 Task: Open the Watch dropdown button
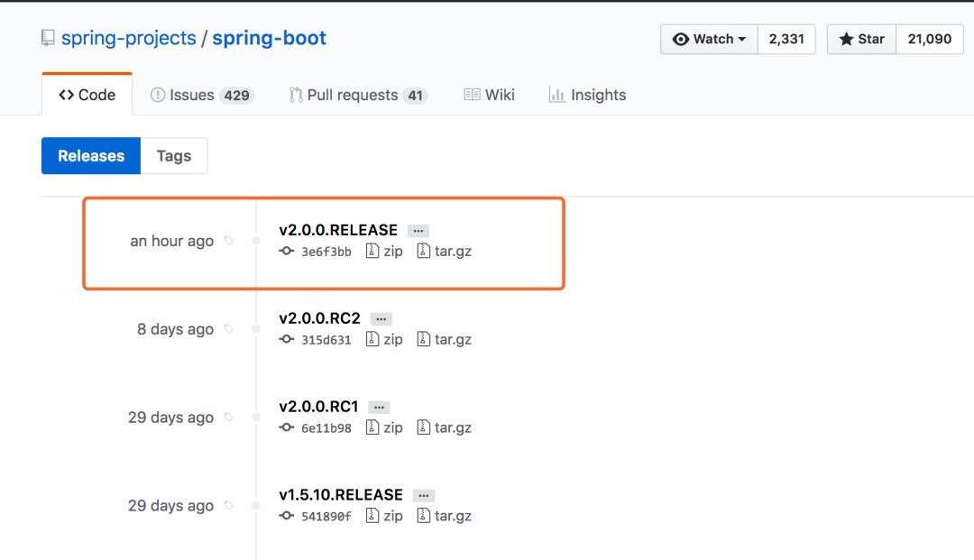pos(710,39)
